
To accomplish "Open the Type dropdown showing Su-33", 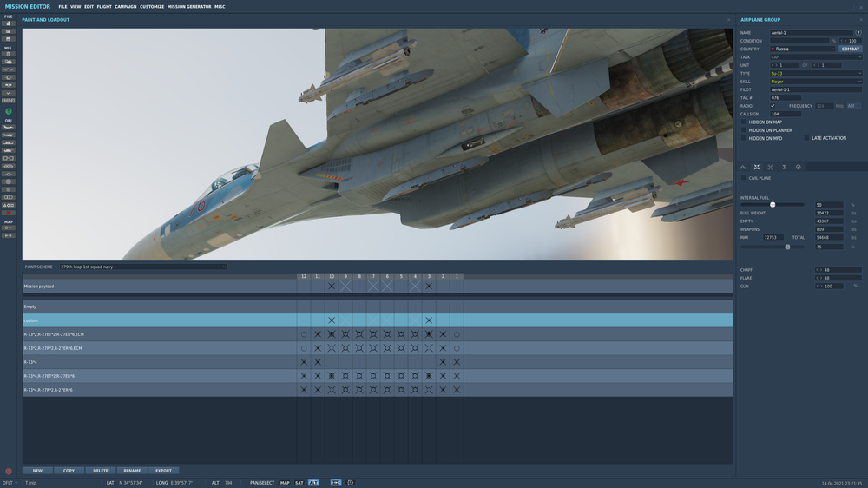I will [816, 73].
